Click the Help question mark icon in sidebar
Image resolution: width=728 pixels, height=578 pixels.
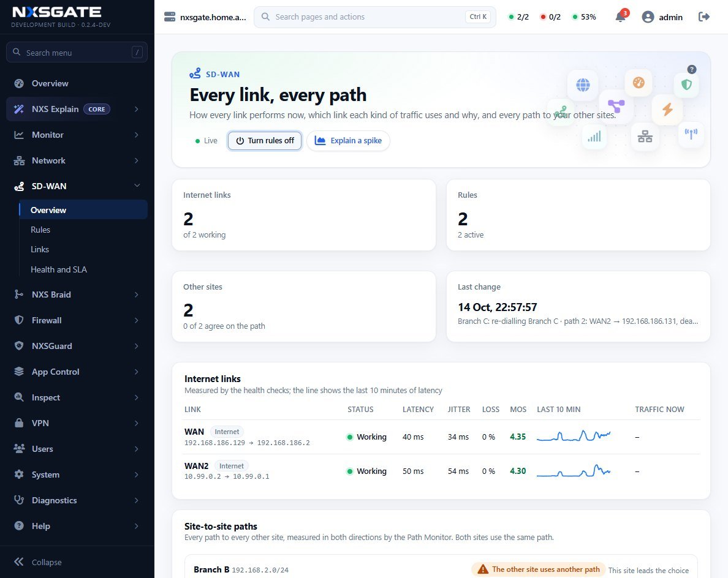tap(19, 526)
